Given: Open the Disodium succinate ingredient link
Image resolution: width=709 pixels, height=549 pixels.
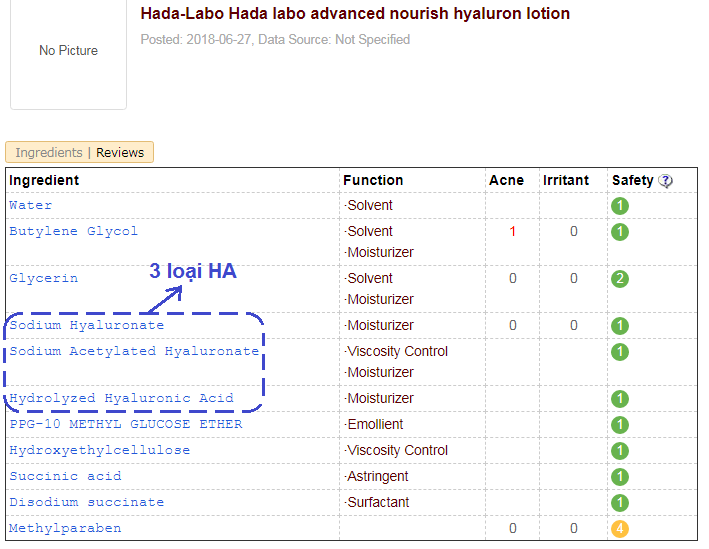Looking at the screenshot, I should (86, 502).
